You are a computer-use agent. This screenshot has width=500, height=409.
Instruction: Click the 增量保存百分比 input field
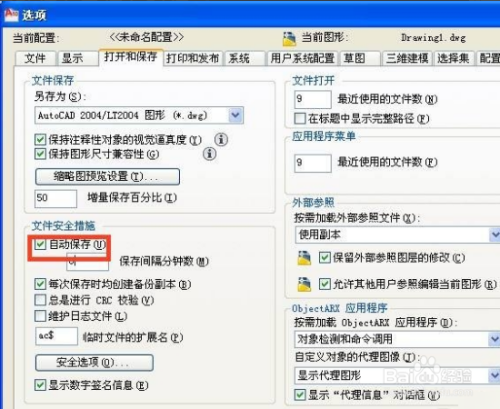(56, 198)
